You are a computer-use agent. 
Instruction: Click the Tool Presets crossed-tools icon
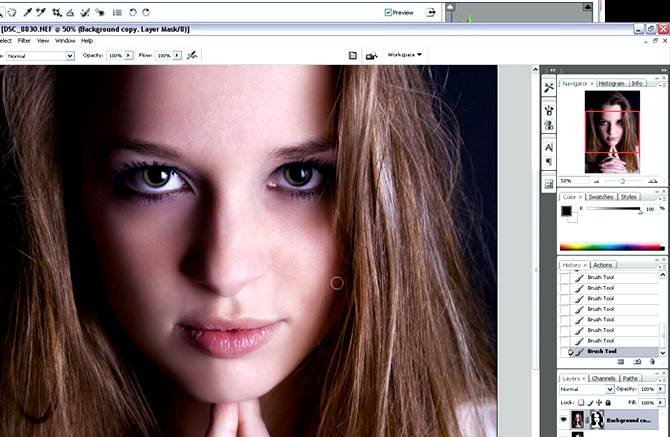click(549, 88)
